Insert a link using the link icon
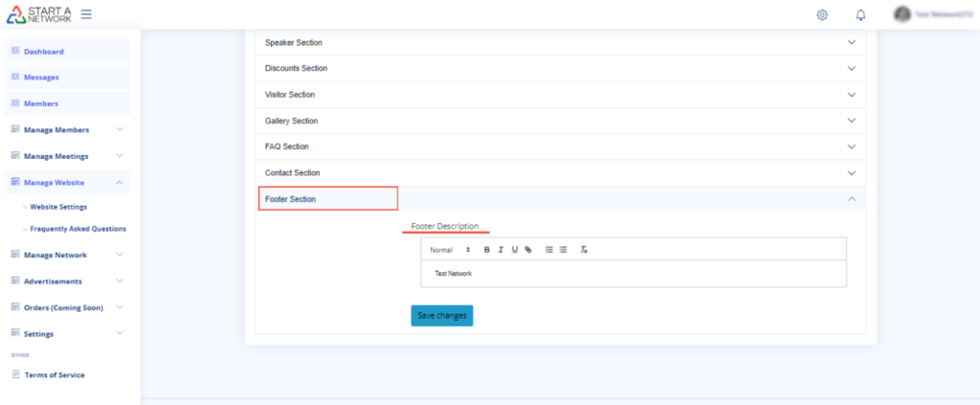This screenshot has height=405, width=980. [x=528, y=249]
